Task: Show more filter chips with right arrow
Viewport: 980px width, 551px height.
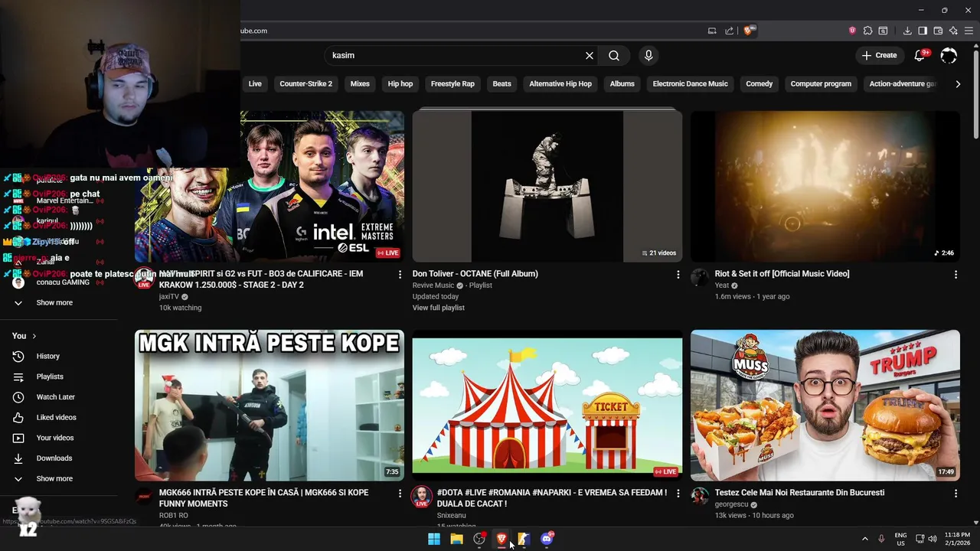Action: (x=958, y=84)
